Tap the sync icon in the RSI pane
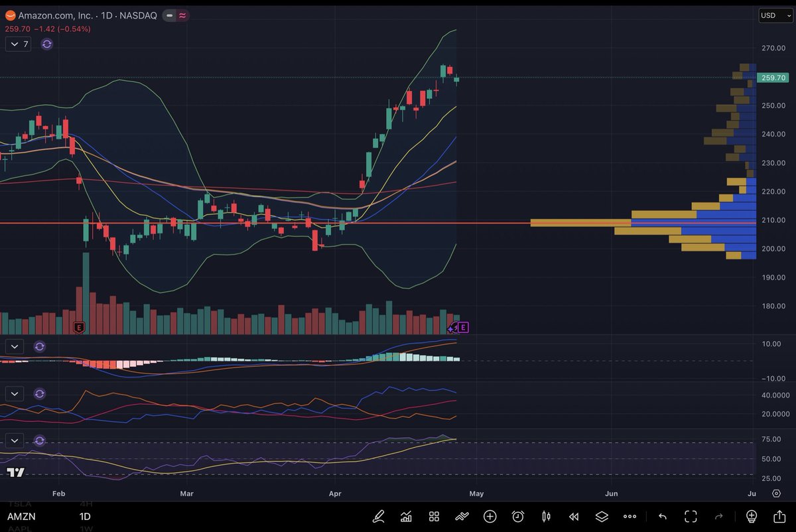 pos(39,440)
